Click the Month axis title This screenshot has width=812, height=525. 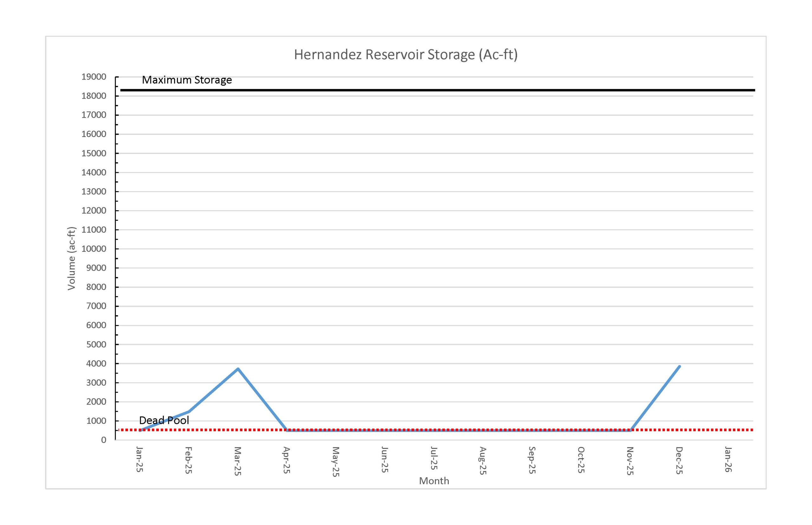434,481
